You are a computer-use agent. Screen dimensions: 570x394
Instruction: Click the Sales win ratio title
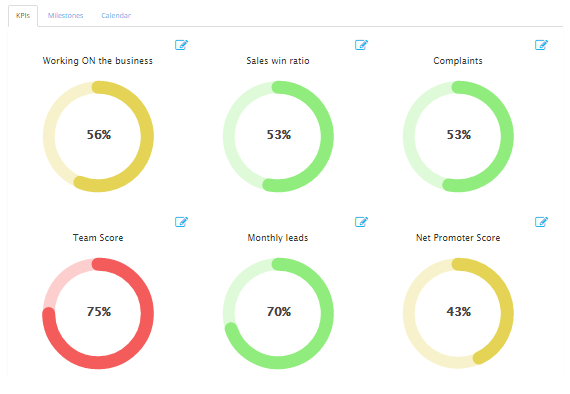278,61
